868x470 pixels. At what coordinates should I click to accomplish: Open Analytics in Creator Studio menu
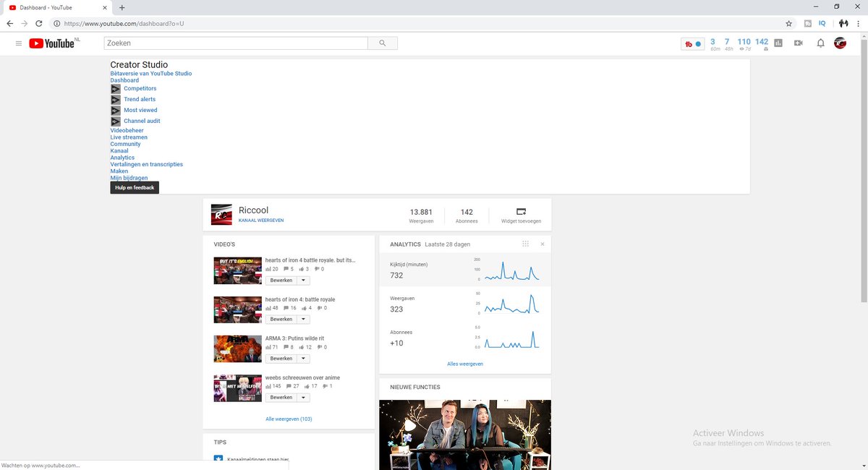click(122, 158)
